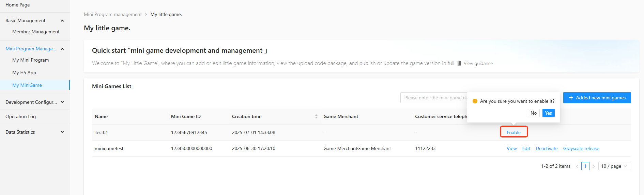Viewport: 644px width, 195px height.
Task: Click My little game breadcrumb text
Action: point(166,14)
